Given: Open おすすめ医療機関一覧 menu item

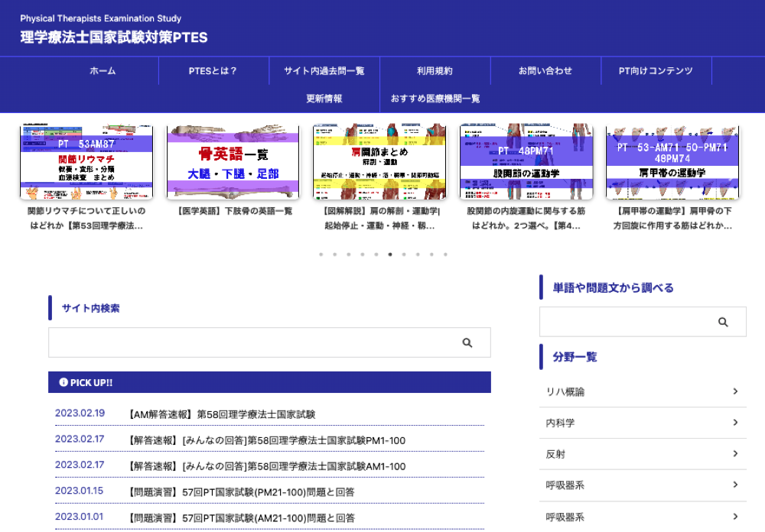Looking at the screenshot, I should click(x=435, y=99).
